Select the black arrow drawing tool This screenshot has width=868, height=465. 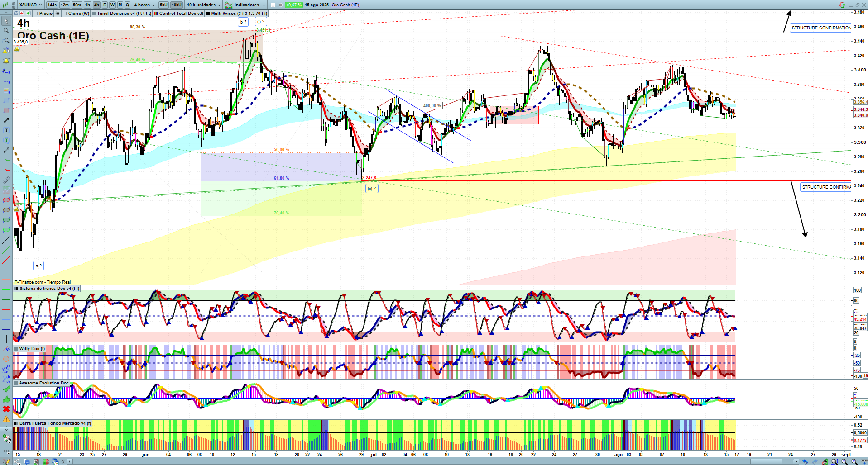point(6,120)
